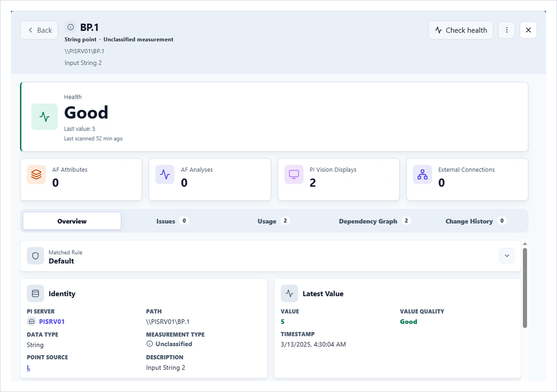
Task: Click the Identity path \\PISRV01\BP.1 value
Action: click(x=168, y=322)
